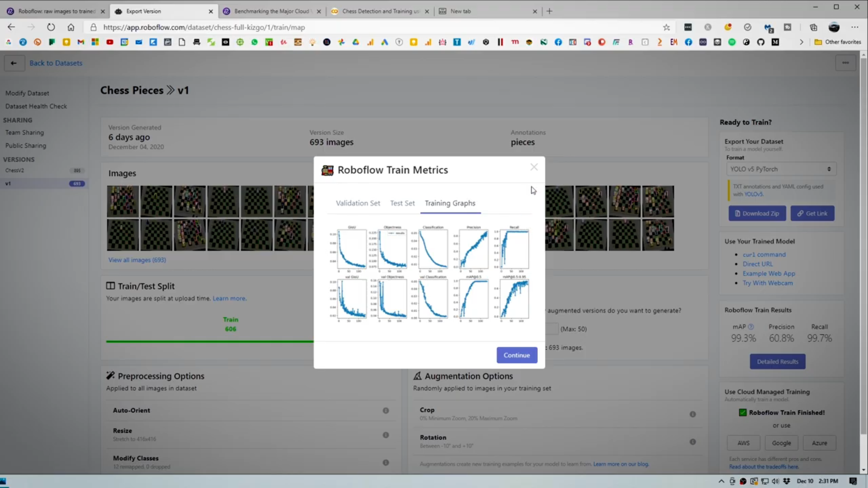
Task: Switch to Benchmarking the Major Cloud tab
Action: click(x=272, y=11)
